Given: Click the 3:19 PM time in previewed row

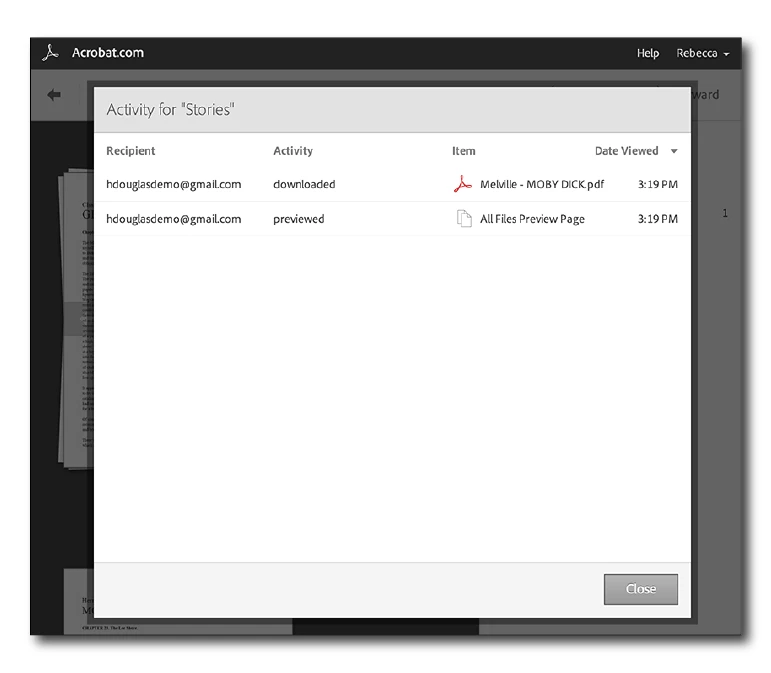Looking at the screenshot, I should pyautogui.click(x=657, y=219).
